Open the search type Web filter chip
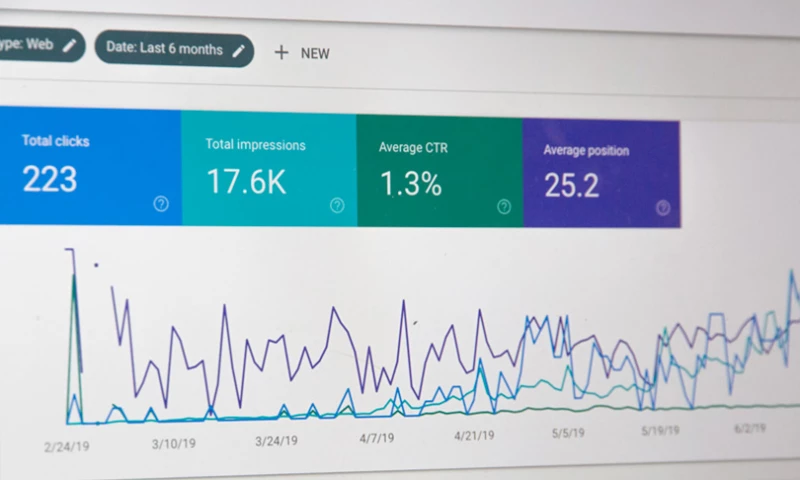Viewport: 800px width, 480px height. pyautogui.click(x=42, y=45)
